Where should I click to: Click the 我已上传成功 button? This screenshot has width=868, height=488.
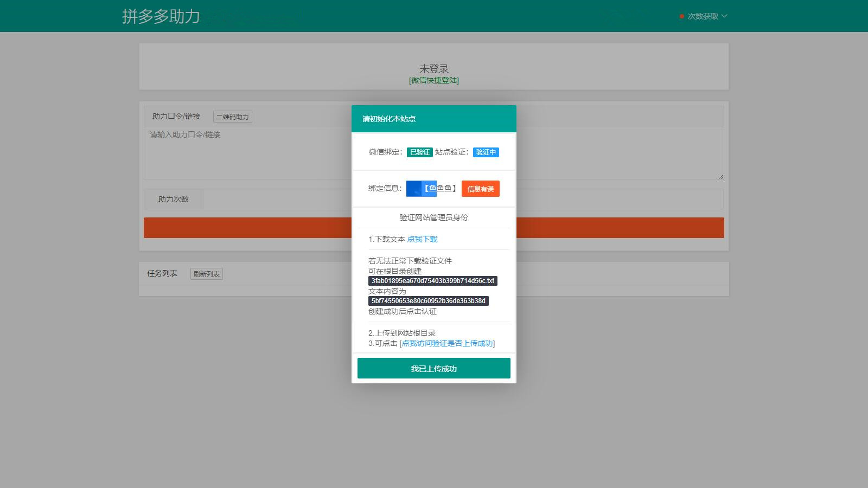pos(434,368)
